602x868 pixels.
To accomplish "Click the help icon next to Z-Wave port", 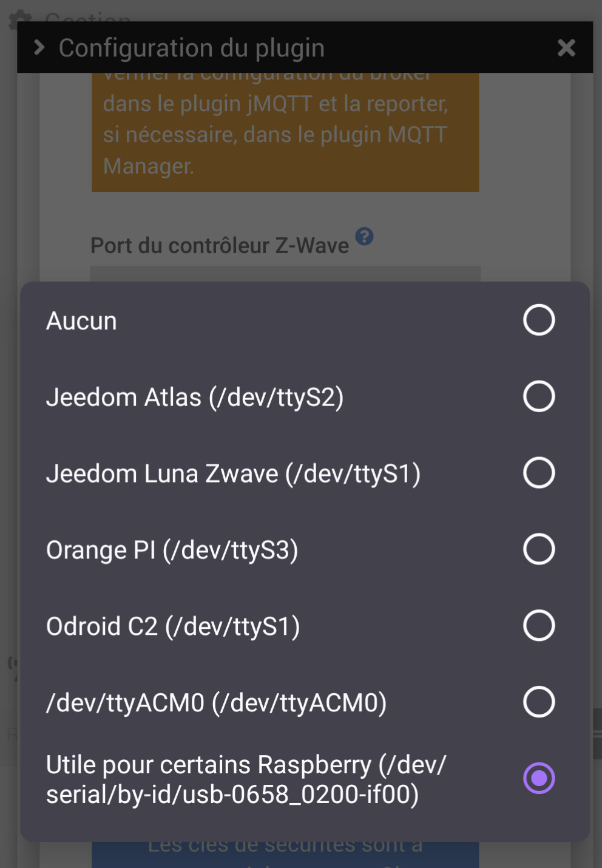I will point(364,236).
